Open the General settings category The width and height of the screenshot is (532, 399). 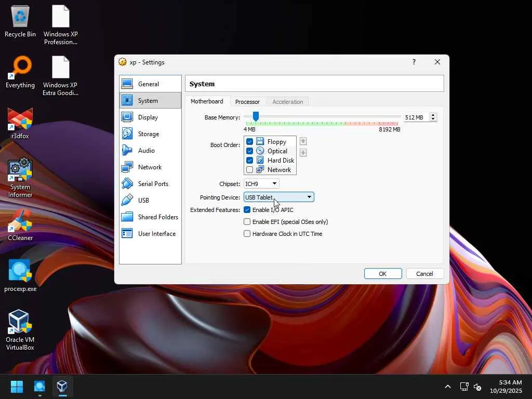(x=150, y=84)
